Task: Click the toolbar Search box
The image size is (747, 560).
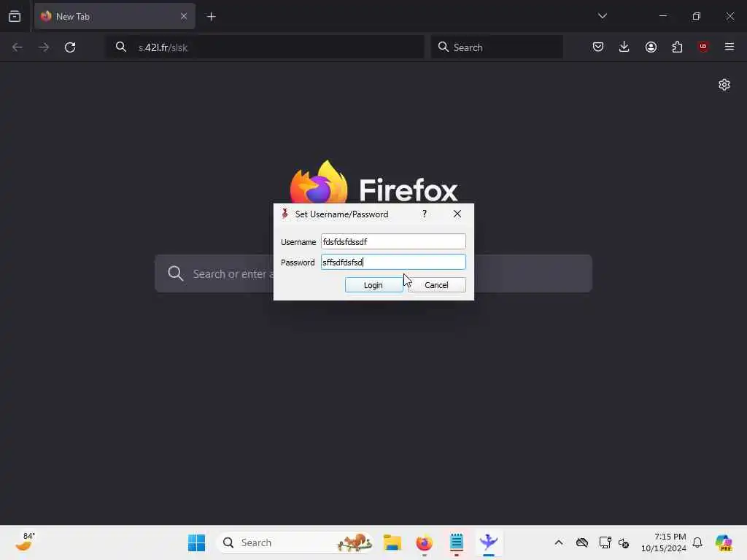Action: click(497, 47)
